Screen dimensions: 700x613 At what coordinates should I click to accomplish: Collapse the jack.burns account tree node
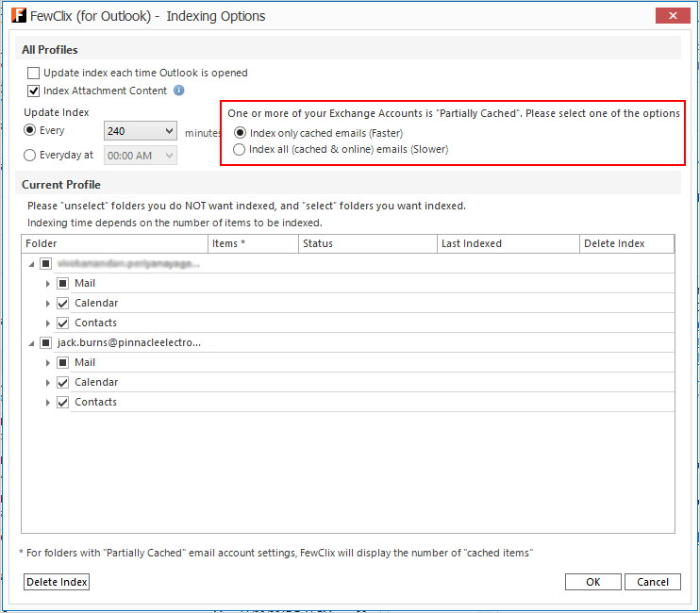(31, 343)
